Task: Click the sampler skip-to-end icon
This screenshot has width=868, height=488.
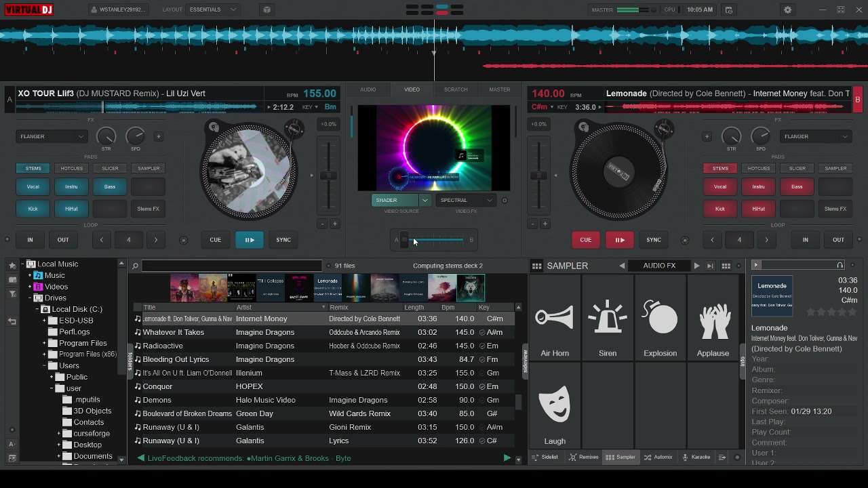Action: click(710, 266)
